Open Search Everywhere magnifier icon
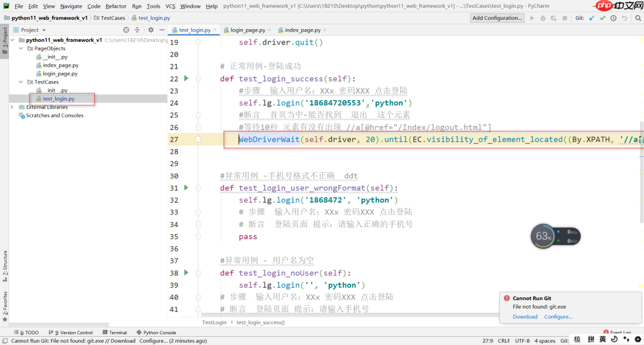This screenshot has width=644, height=345. pos(638,18)
